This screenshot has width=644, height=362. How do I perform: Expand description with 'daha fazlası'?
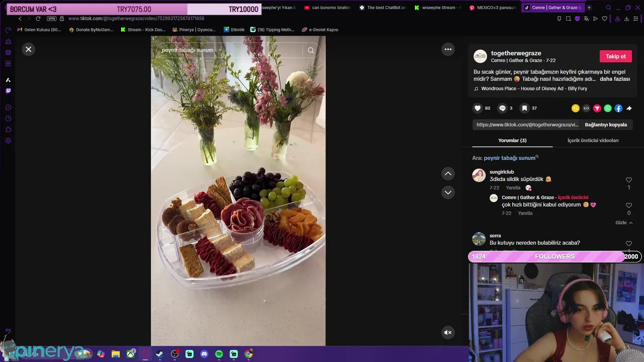point(614,79)
